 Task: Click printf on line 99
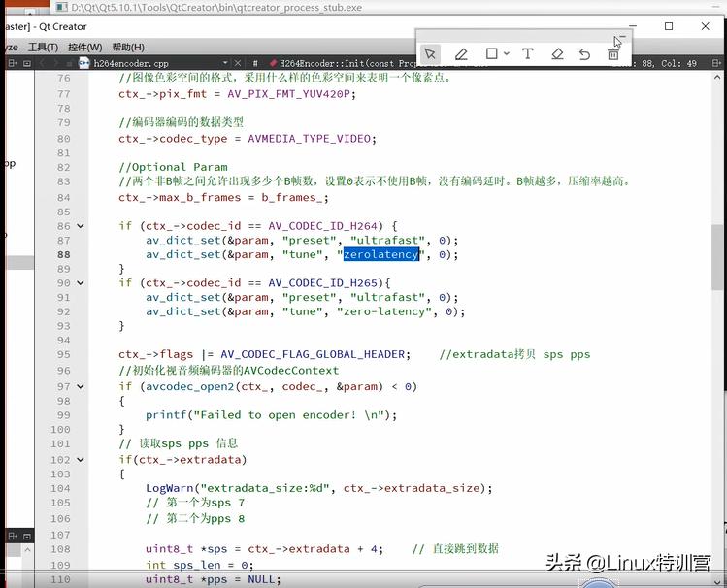click(x=166, y=415)
